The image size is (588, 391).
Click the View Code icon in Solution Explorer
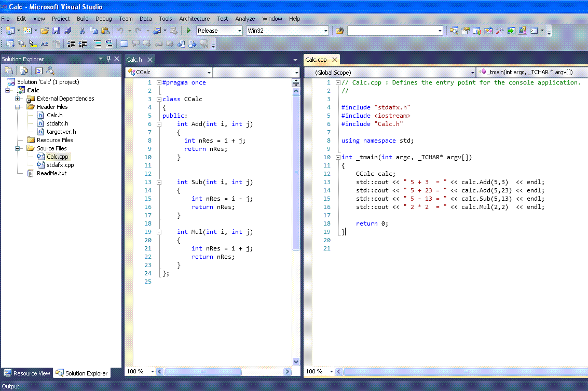tap(39, 71)
